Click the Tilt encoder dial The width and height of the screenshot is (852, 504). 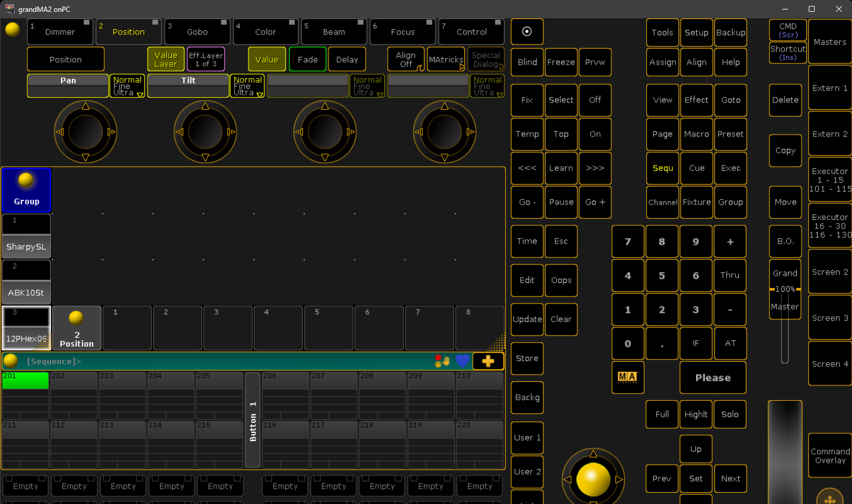(205, 132)
